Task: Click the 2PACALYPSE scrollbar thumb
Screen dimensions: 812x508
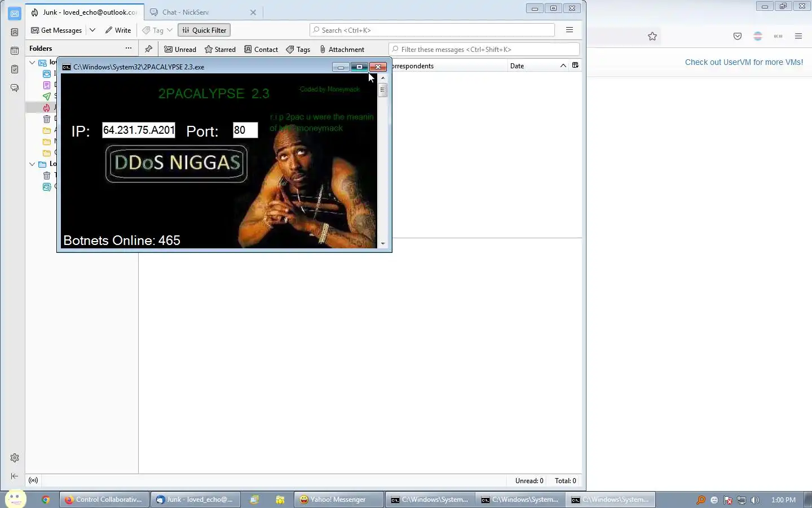Action: 383,90
